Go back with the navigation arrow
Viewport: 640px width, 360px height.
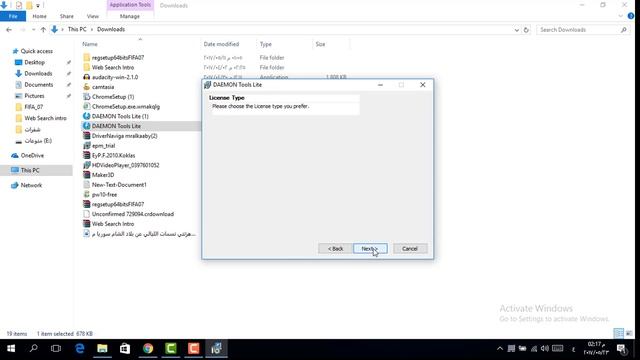(x=9, y=30)
